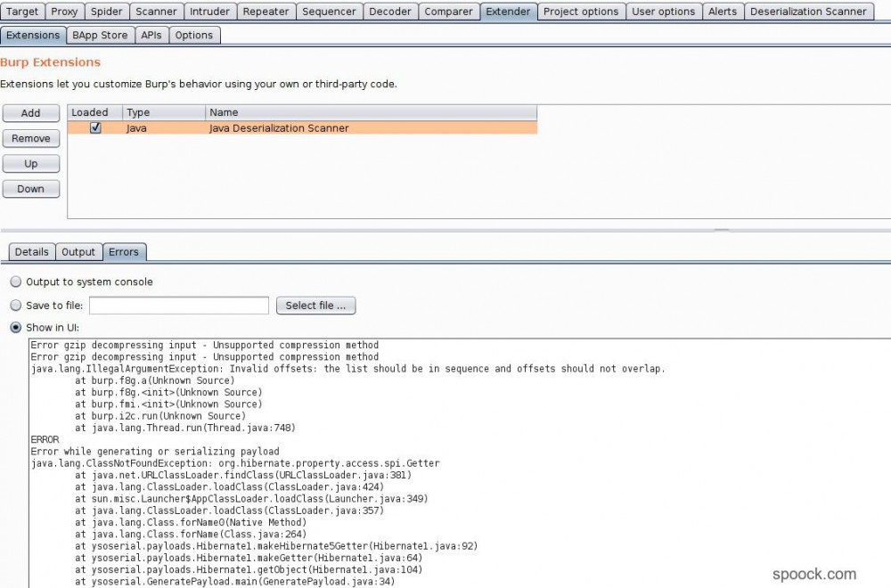Open the BApp Store sub-tab
This screenshot has height=588, width=891.
[100, 36]
